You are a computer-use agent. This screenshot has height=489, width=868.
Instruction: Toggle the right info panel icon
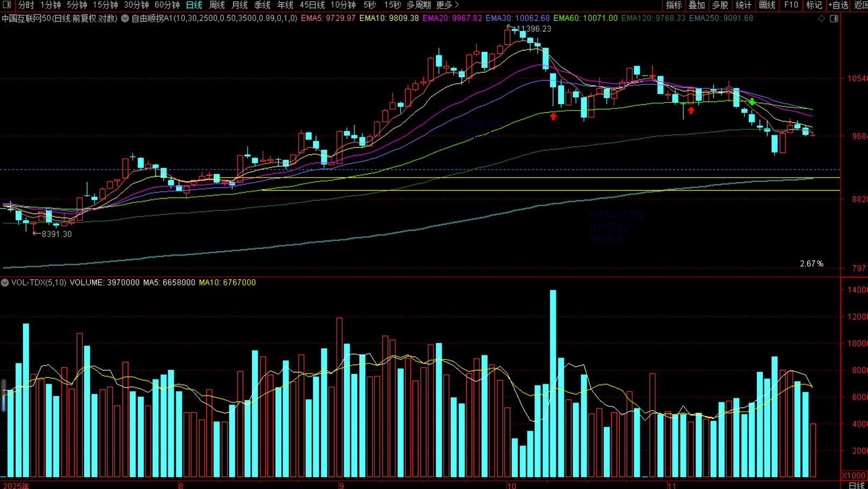point(834,18)
